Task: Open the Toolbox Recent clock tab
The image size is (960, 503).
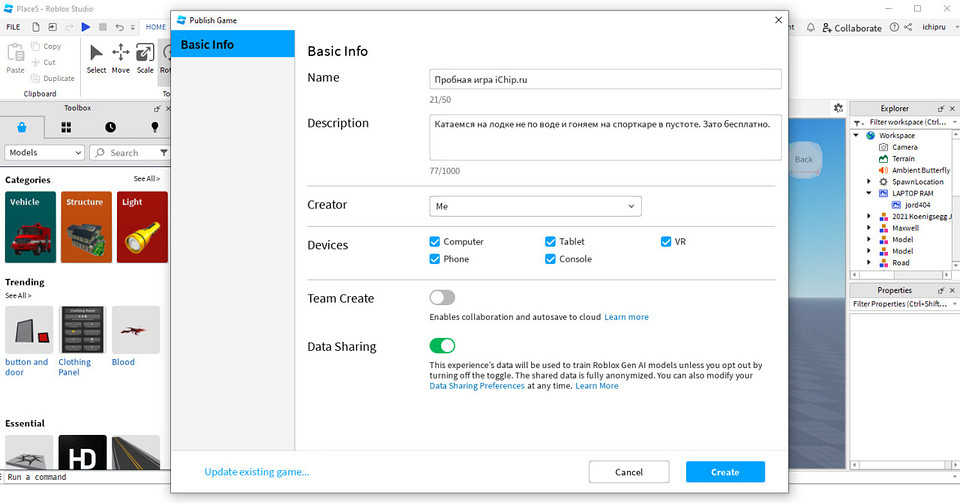Action: tap(110, 127)
